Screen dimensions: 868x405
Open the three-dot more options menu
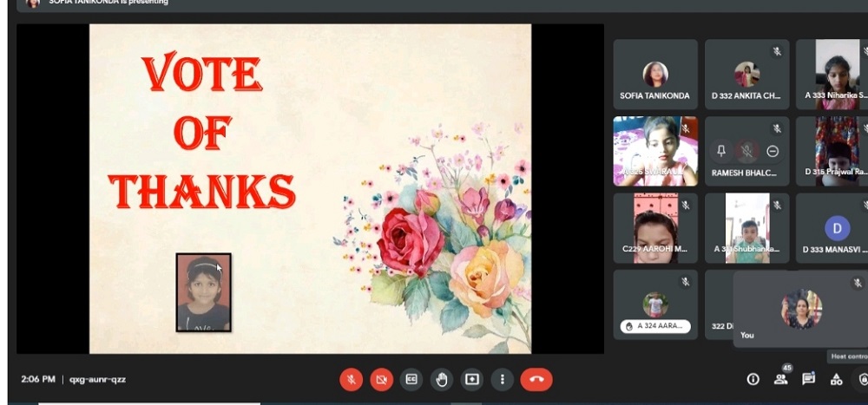pyautogui.click(x=503, y=379)
